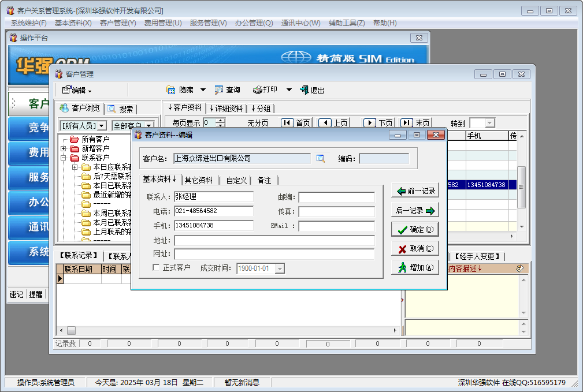Click the 网址 input field
The width and height of the screenshot is (583, 392).
coord(274,254)
